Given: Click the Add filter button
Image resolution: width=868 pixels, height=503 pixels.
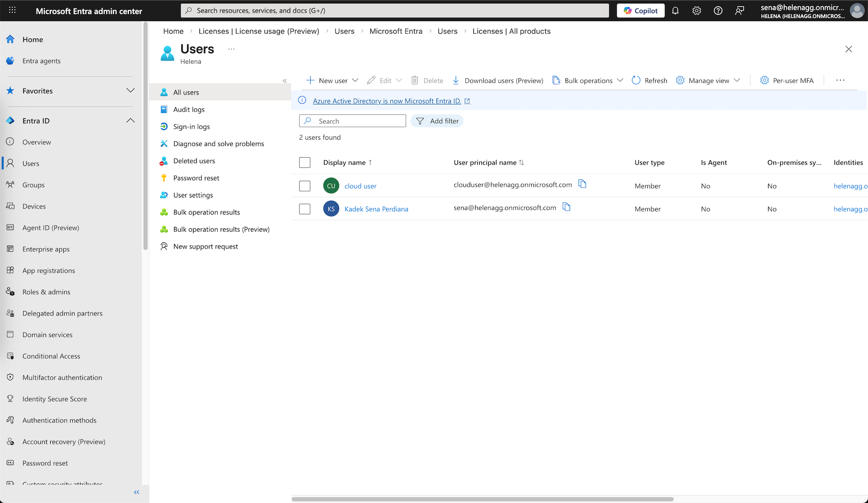Looking at the screenshot, I should click(437, 121).
